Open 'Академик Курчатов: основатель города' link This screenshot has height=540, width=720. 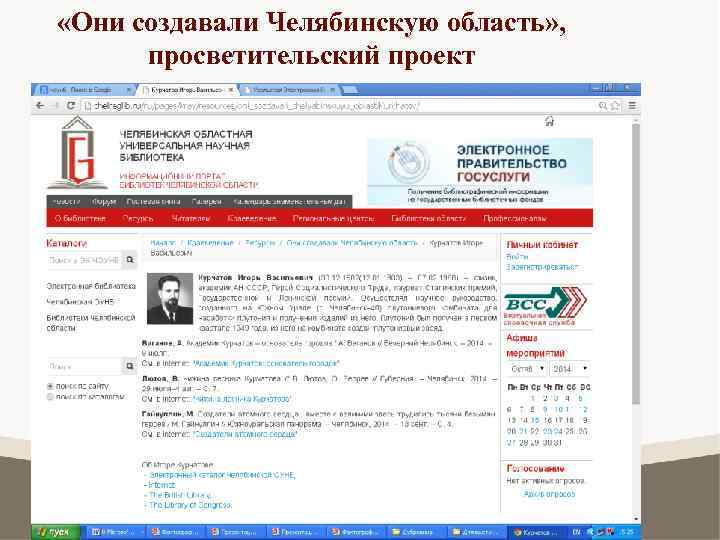coord(266,363)
